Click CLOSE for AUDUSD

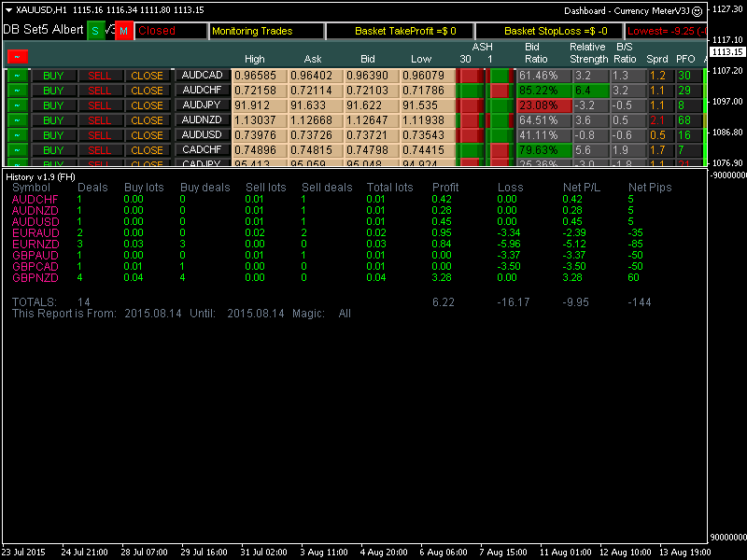[x=147, y=135]
